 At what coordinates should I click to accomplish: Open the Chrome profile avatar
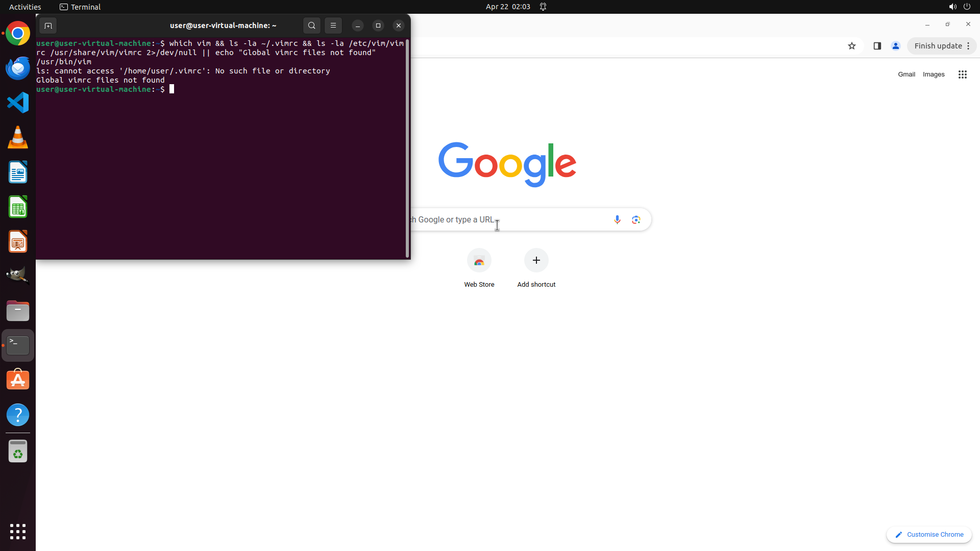coord(895,46)
